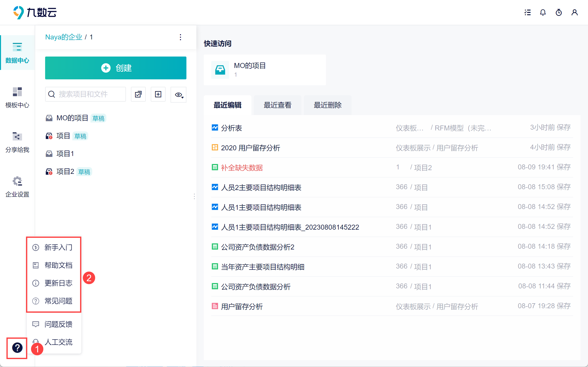Click the 创建 button
Screen dimensions: 588x367
coord(116,68)
